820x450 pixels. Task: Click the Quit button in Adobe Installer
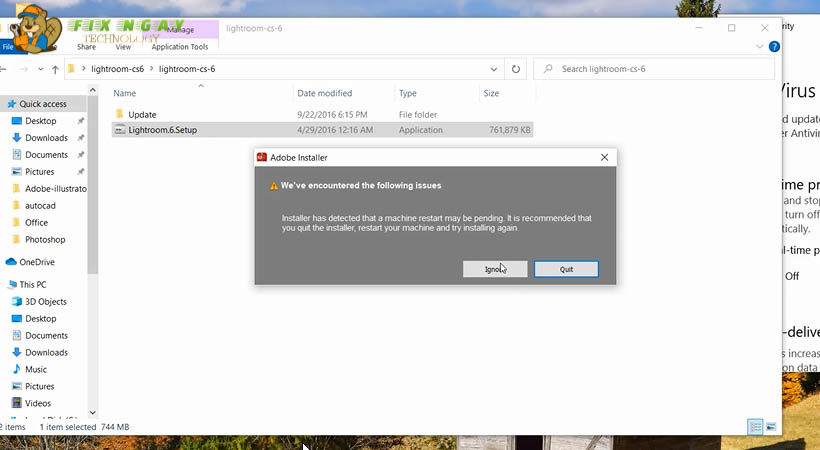(566, 269)
